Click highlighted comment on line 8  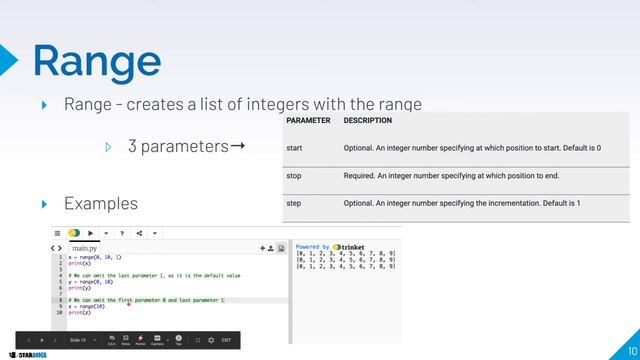146,300
